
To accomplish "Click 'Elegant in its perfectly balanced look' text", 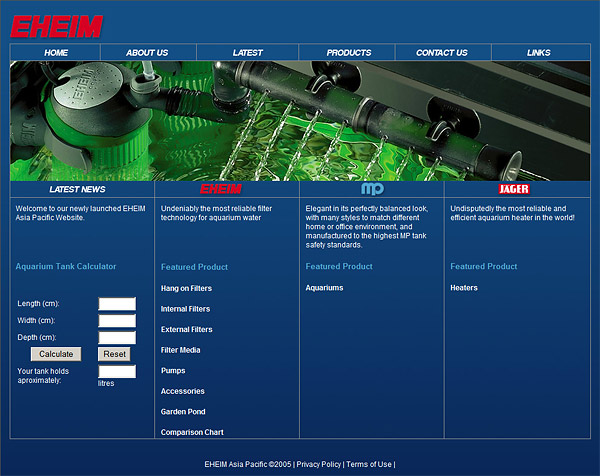I will tap(367, 227).
